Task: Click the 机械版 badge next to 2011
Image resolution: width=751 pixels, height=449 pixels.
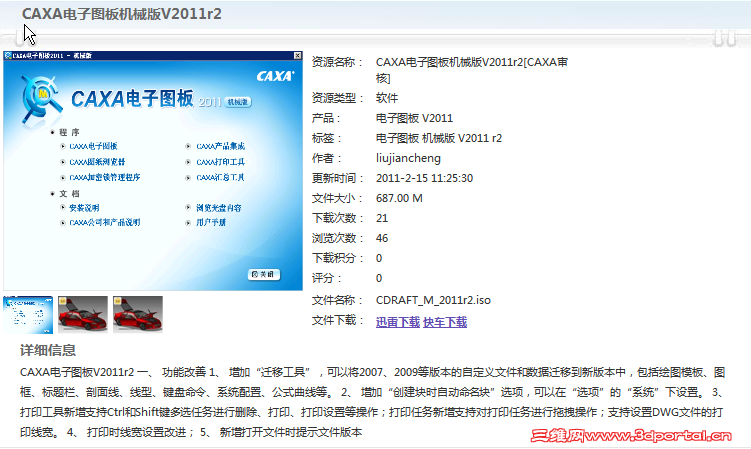Action: click(238, 102)
